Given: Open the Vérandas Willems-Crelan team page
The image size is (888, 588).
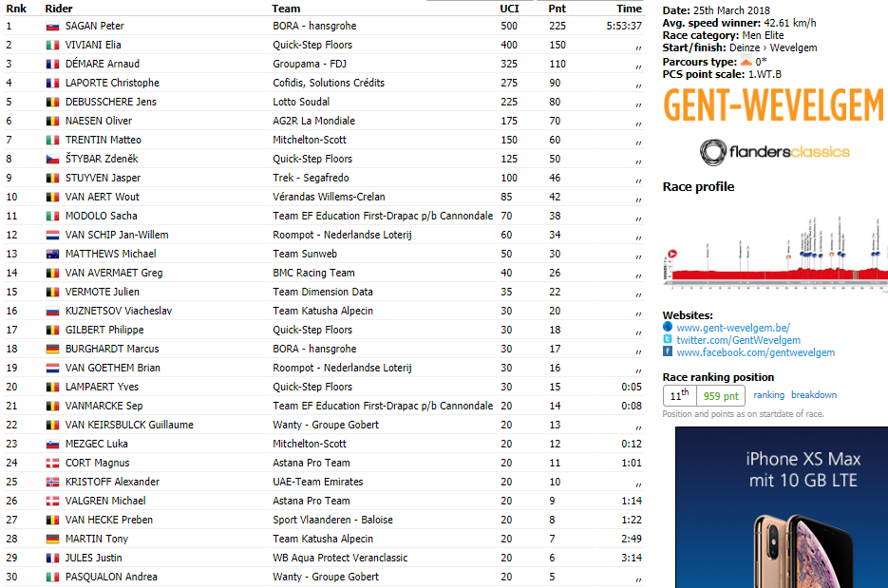Looking at the screenshot, I should [329, 198].
